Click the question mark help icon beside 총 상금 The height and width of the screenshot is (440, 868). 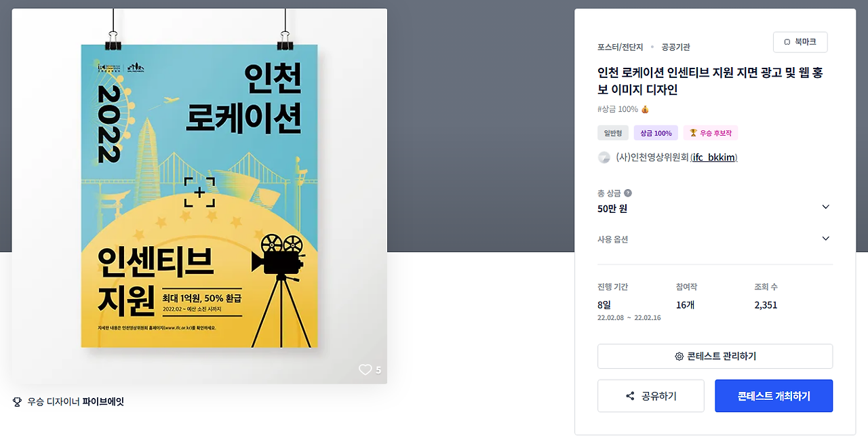pyautogui.click(x=628, y=193)
